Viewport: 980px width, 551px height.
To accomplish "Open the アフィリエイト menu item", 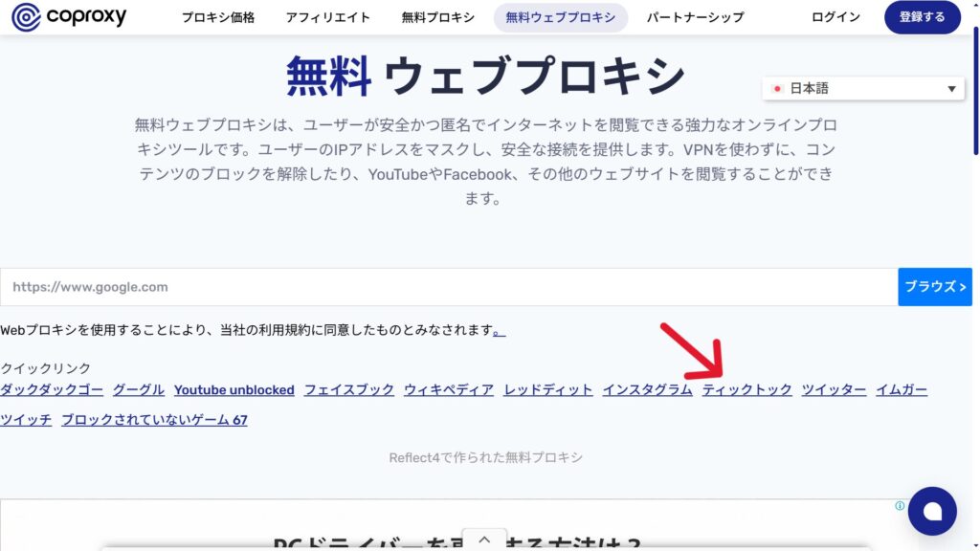I will point(328,17).
